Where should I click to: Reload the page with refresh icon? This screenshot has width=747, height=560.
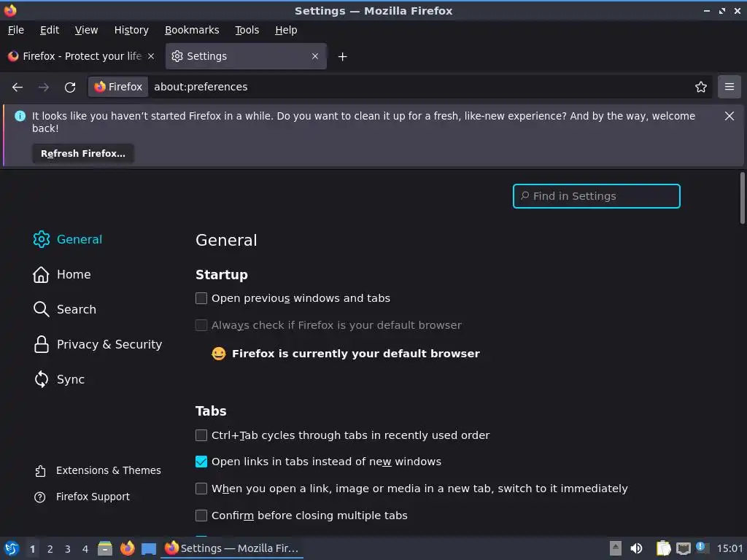coord(70,87)
